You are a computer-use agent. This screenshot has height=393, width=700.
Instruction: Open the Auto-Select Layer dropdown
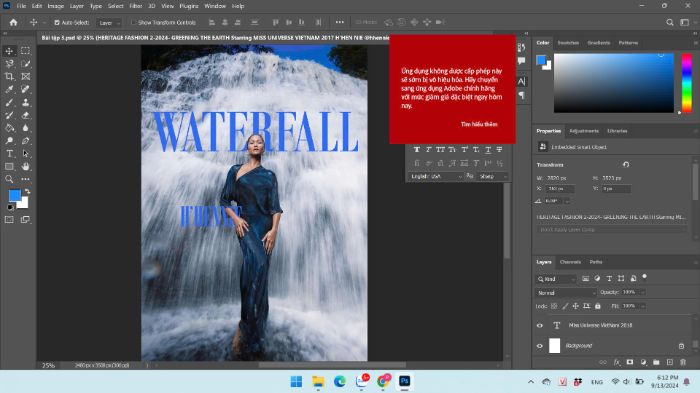click(109, 23)
